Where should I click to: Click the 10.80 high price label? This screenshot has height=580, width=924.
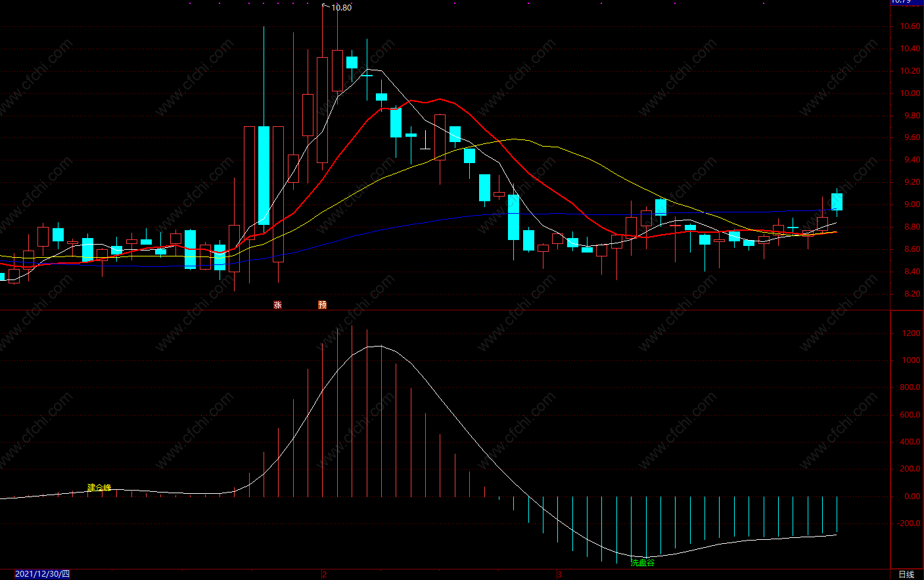341,7
